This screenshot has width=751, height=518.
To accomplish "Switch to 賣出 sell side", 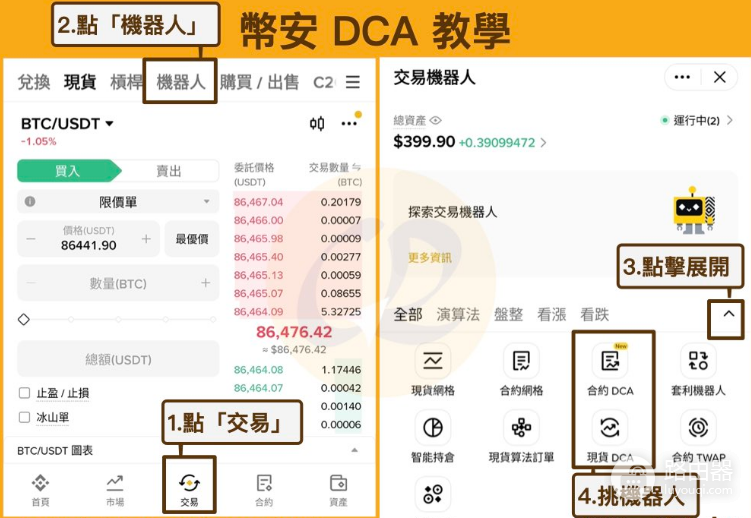I will 169,171.
